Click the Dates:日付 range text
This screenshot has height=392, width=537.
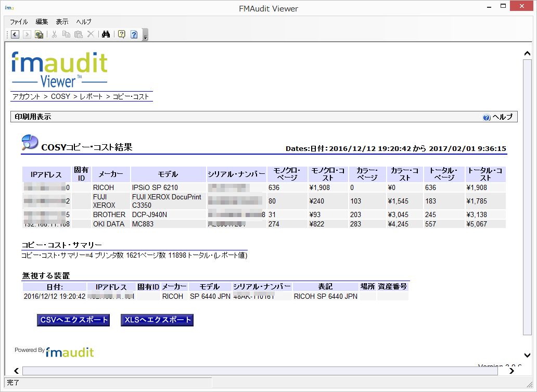pyautogui.click(x=396, y=149)
